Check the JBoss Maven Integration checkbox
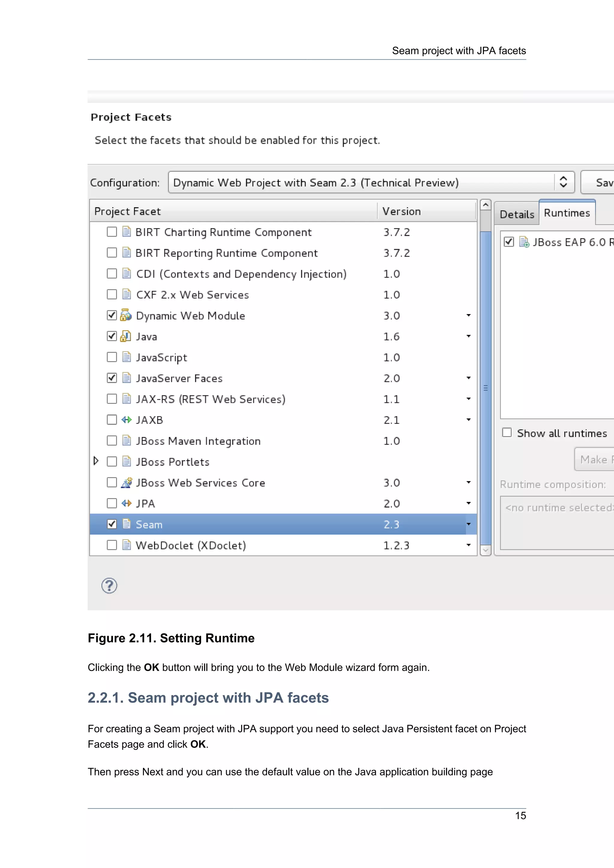 coord(112,440)
